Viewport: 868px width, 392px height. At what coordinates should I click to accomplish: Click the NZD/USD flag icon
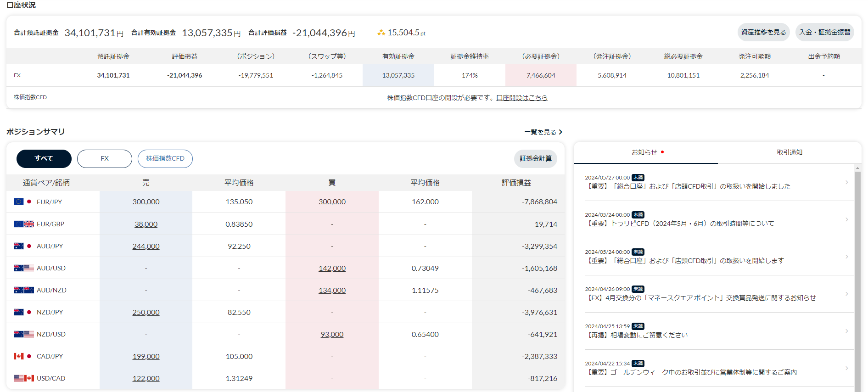[x=23, y=334]
